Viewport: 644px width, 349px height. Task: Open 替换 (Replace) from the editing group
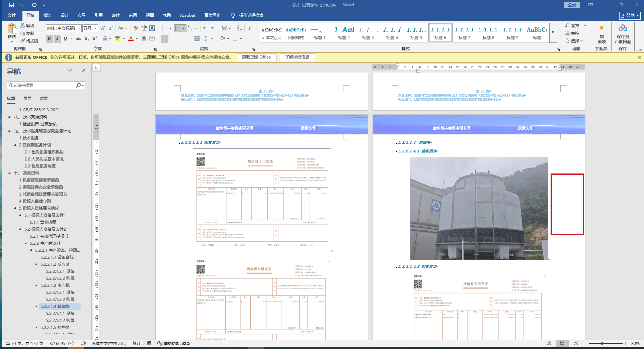572,33
